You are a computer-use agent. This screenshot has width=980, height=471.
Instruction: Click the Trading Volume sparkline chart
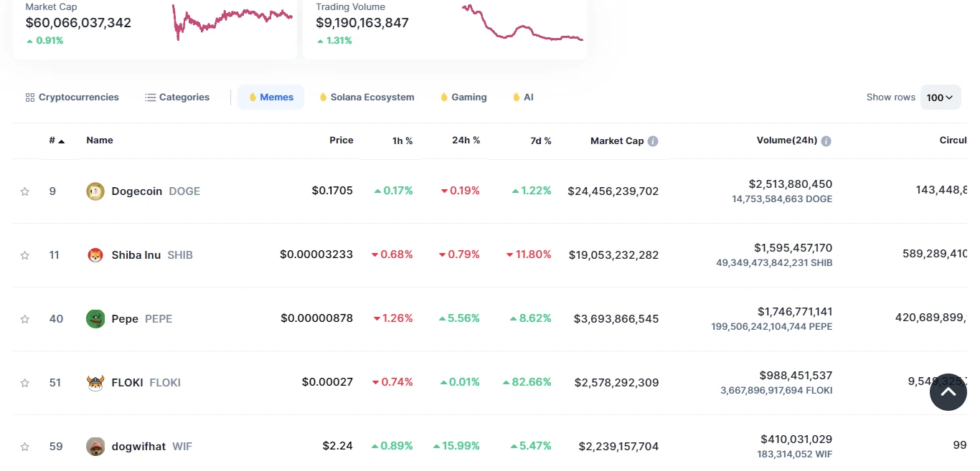coord(523,23)
